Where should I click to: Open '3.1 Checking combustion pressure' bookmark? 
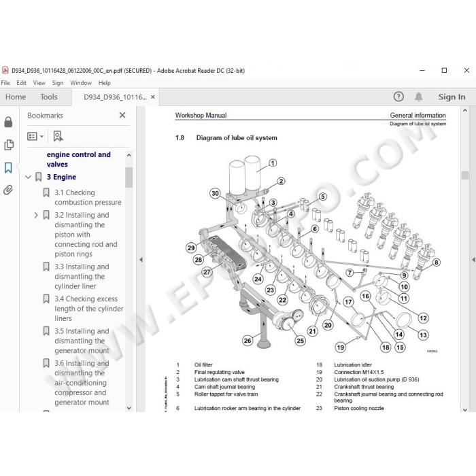click(88, 197)
